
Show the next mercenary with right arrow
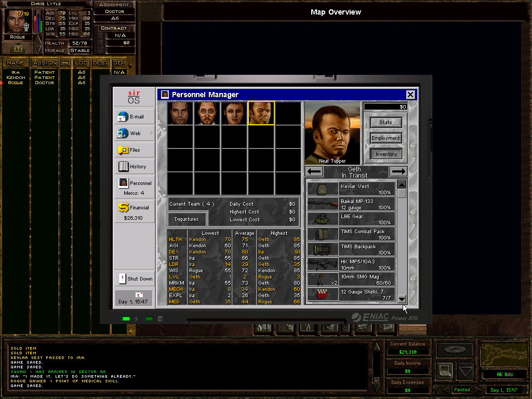point(398,171)
